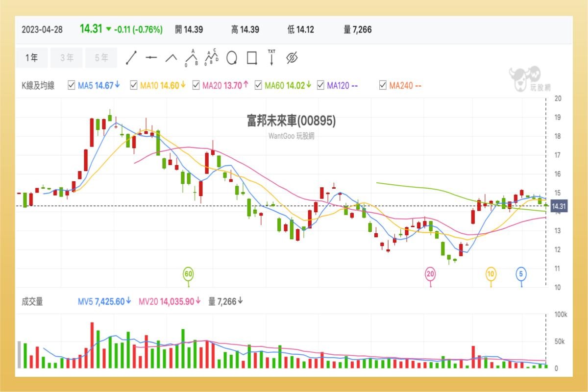Viewport: 588px width, 392px height.
Task: Select the horizontal ray line tool
Action: 151,58
